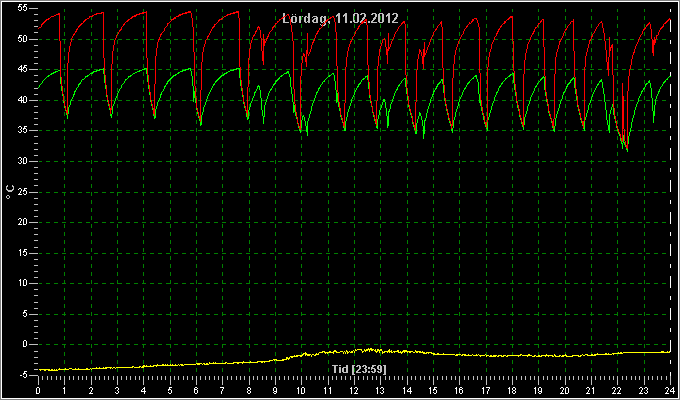The width and height of the screenshot is (680, 400).
Task: Click the red curve start at hour 0
Action: pyautogui.click(x=39, y=29)
